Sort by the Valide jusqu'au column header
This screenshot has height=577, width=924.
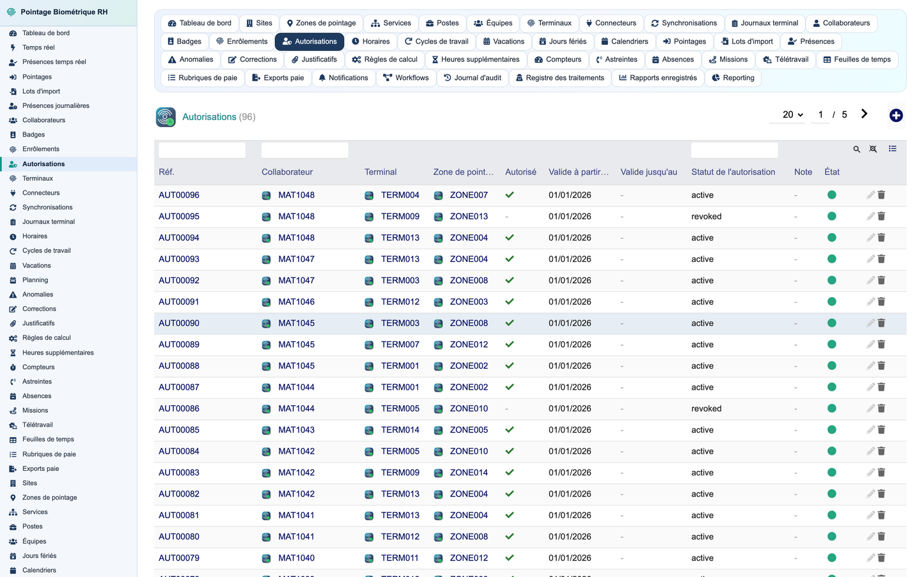coord(648,172)
